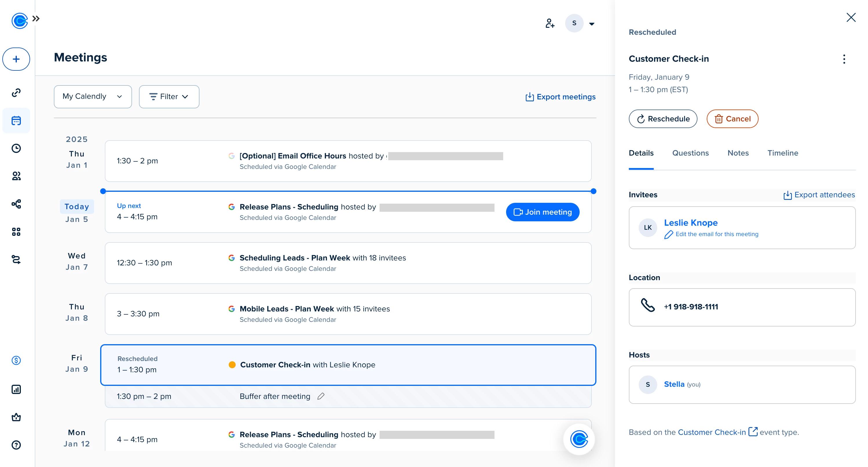Screen dimensions: 868x467
Task: Open Routing icon in sidebar
Action: pos(16,260)
